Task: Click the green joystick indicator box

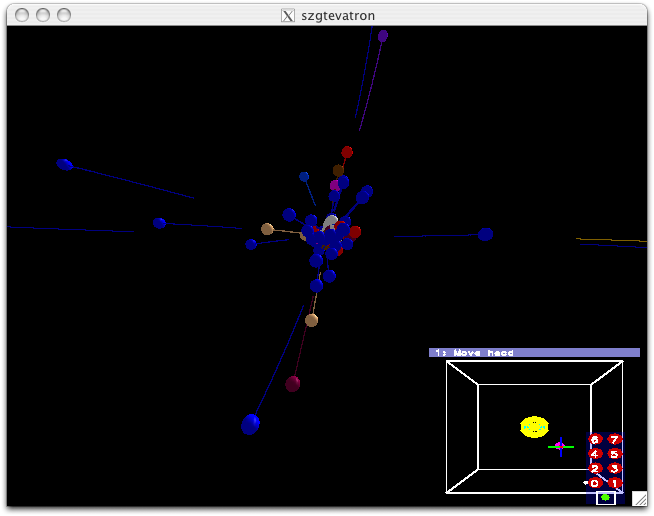Action: 605,497
